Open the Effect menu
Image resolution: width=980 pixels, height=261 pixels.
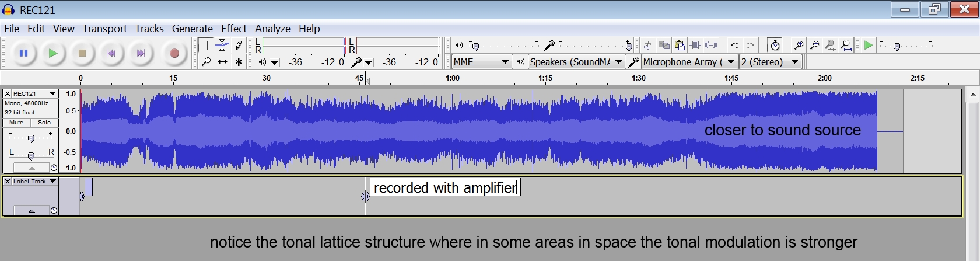click(x=233, y=29)
